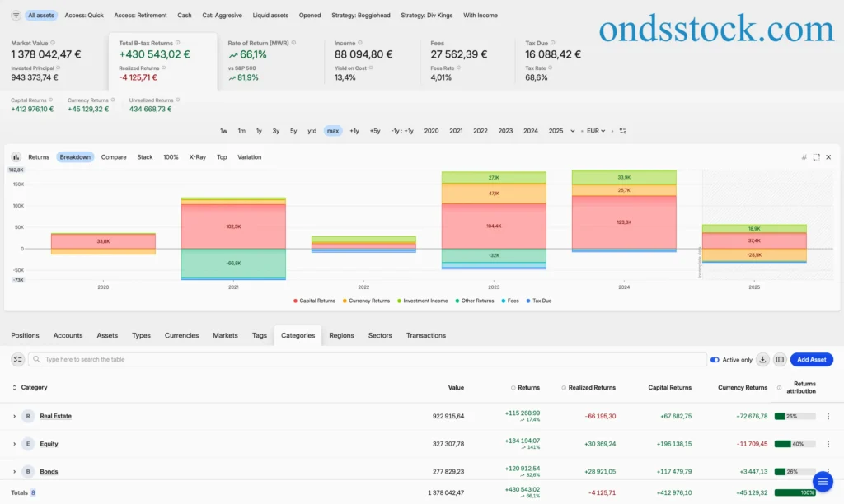Expand the chart to fullscreen
844x504 pixels.
coord(817,157)
